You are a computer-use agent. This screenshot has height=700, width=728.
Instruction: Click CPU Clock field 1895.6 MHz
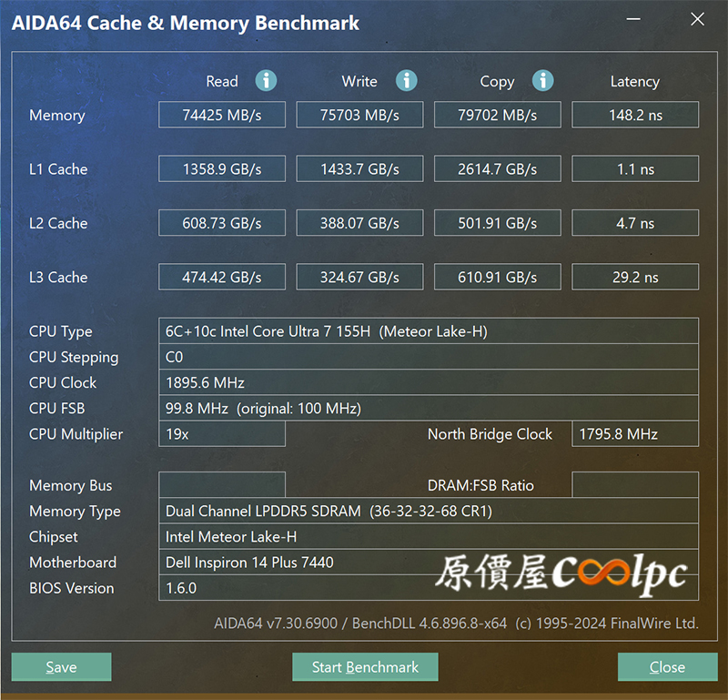click(x=429, y=382)
